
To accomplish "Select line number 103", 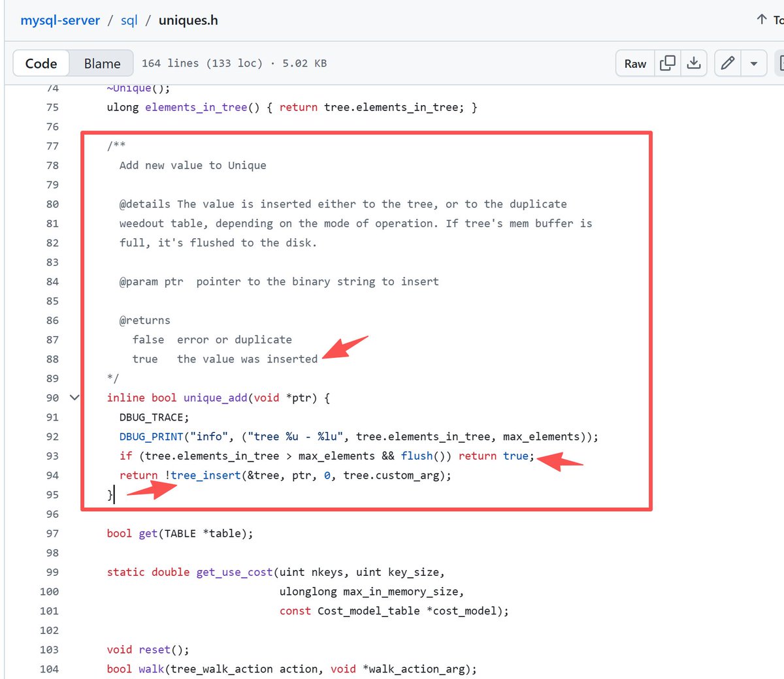I will tap(49, 650).
